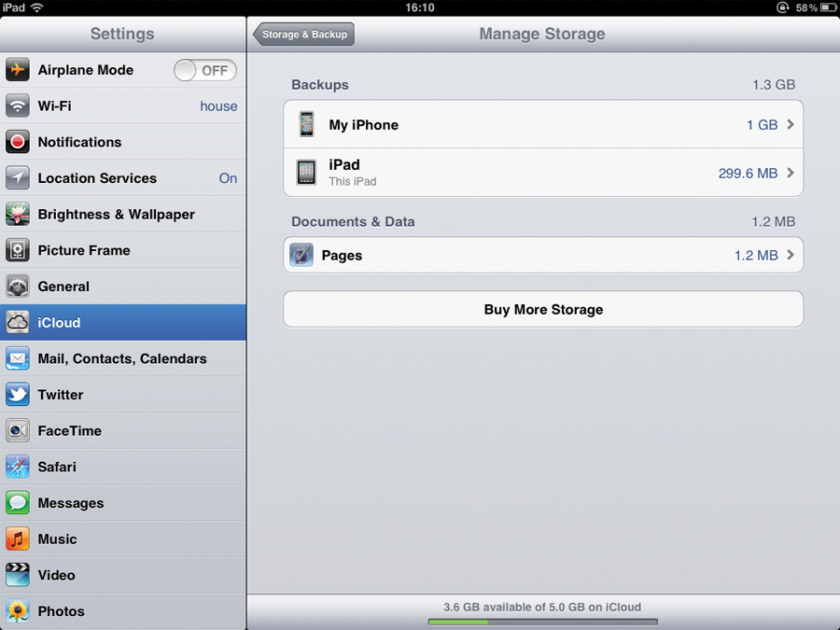Tap the Twitter bird icon

(18, 394)
